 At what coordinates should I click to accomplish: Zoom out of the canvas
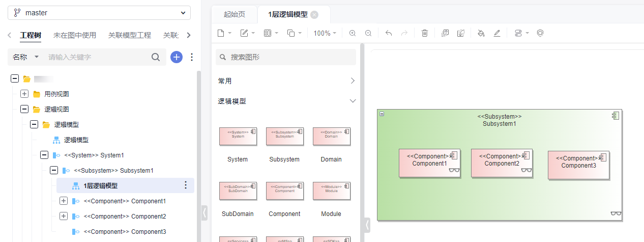[x=368, y=33]
